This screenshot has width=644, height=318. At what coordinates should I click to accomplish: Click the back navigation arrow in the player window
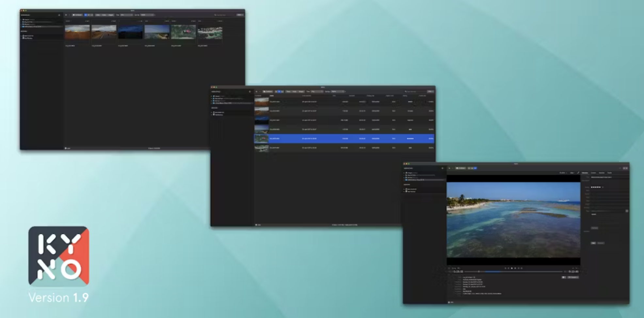[449, 167]
